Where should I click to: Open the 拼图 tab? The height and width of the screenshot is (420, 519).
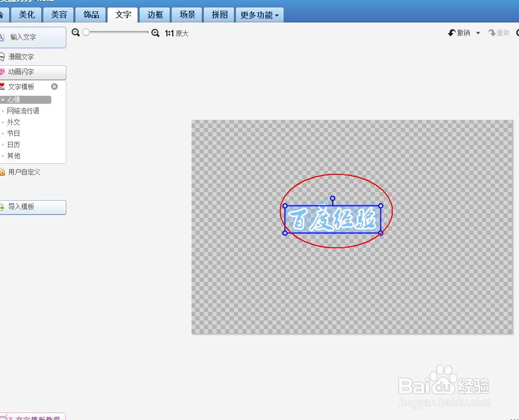tap(219, 15)
